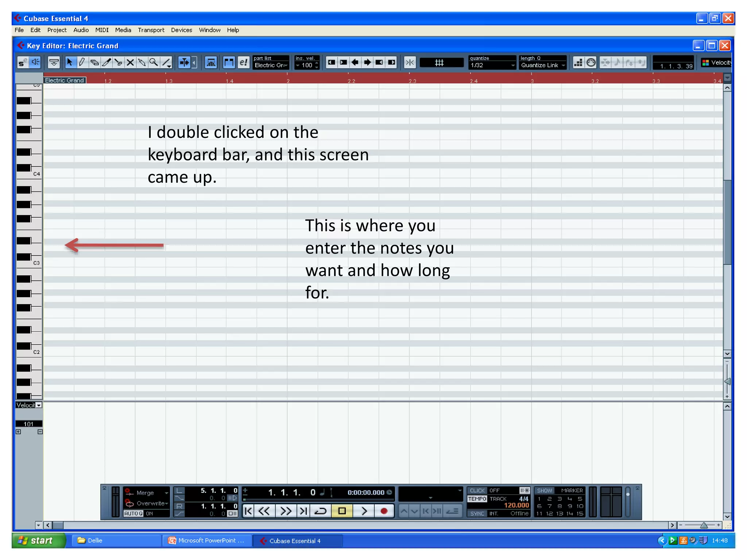Click Nudge End Left icon
747x560 pixels.
pyautogui.click(x=379, y=62)
